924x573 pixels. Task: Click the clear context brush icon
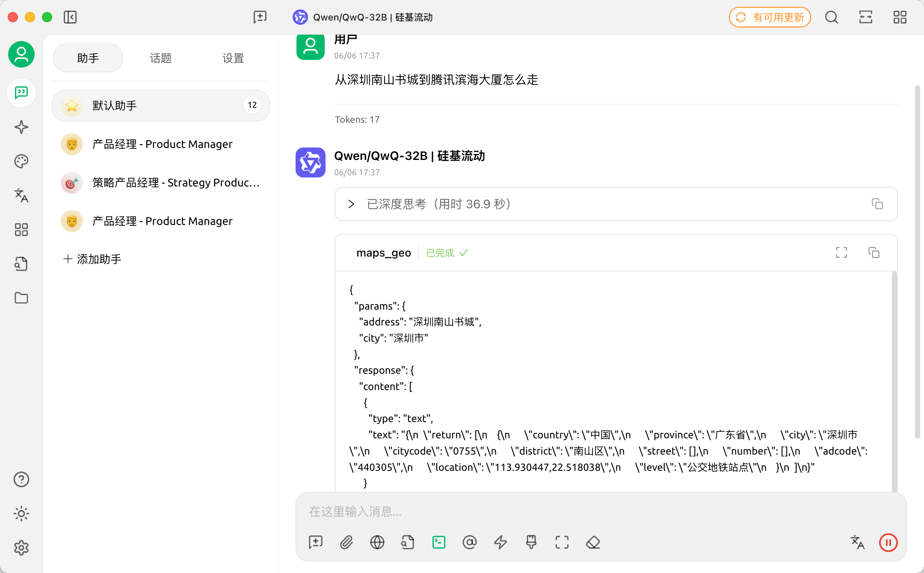pyautogui.click(x=531, y=542)
